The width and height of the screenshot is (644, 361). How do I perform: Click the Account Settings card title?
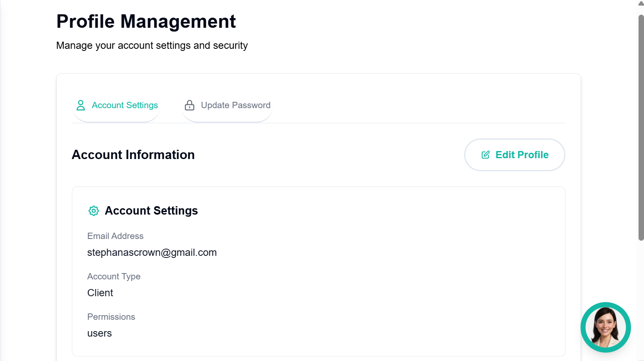coord(151,210)
